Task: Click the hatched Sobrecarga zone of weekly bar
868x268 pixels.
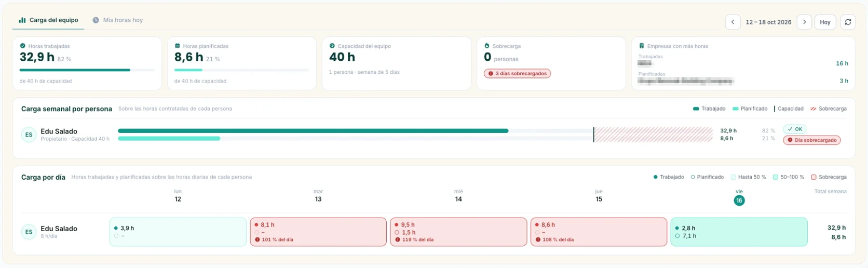Action: pos(653,135)
